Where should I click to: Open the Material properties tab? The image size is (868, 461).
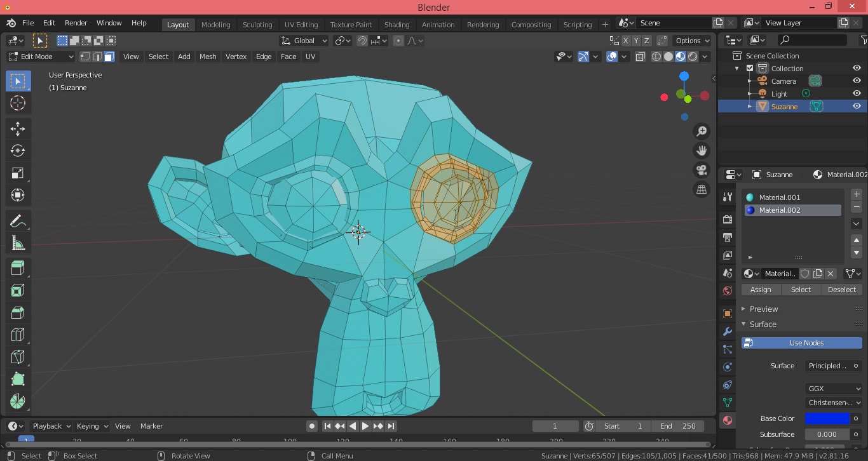tap(728, 420)
